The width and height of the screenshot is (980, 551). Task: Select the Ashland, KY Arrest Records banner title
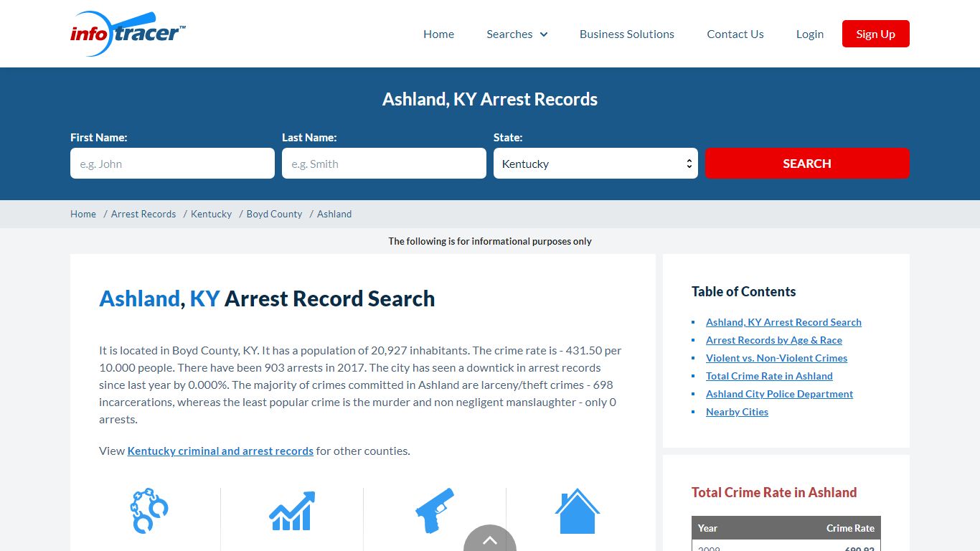click(490, 99)
